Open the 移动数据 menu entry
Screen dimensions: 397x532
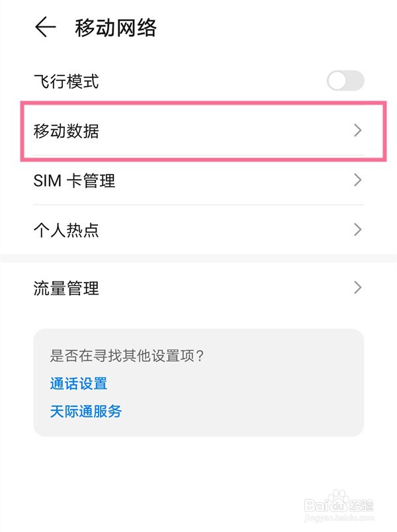(x=66, y=131)
